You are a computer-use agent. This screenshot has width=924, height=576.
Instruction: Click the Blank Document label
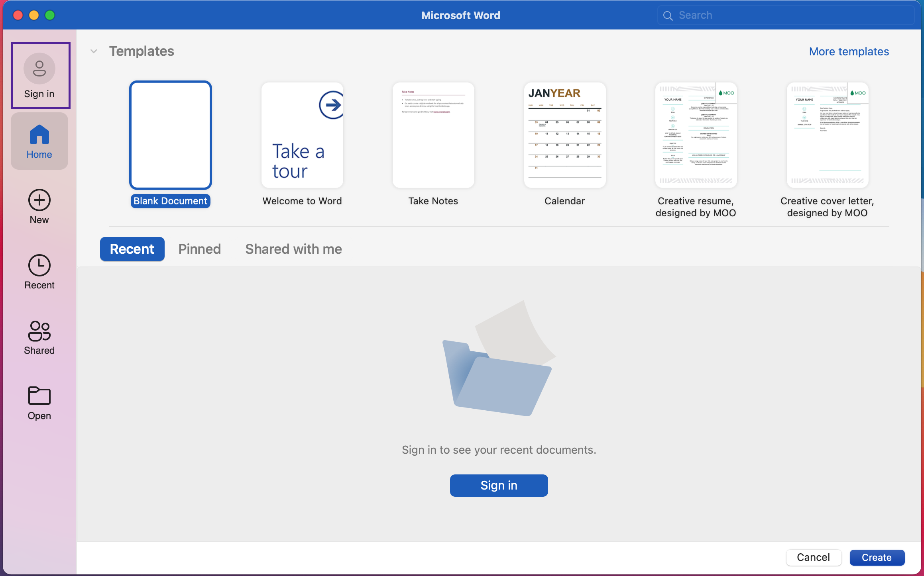click(x=171, y=201)
